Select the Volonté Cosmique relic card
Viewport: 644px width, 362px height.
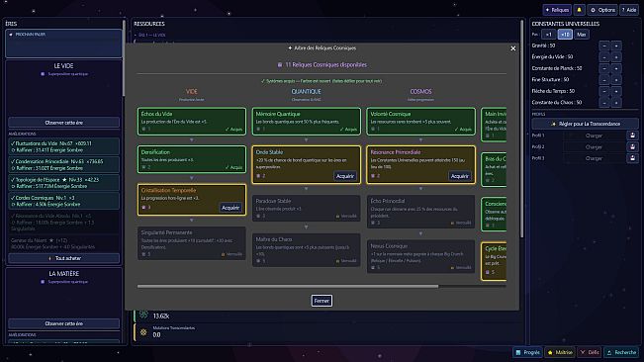click(x=421, y=122)
